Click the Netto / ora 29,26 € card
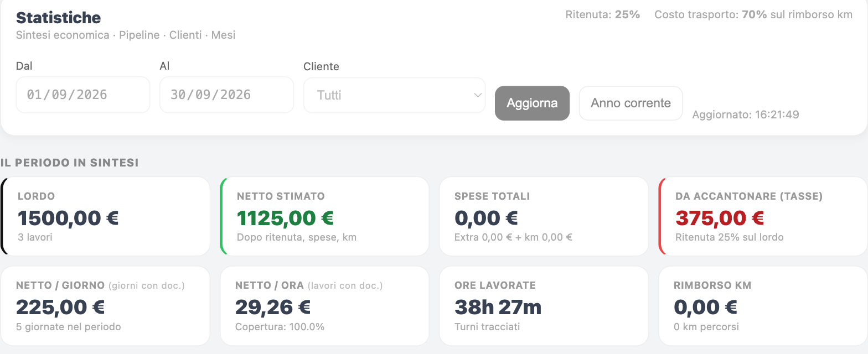The width and height of the screenshot is (868, 354). [324, 306]
